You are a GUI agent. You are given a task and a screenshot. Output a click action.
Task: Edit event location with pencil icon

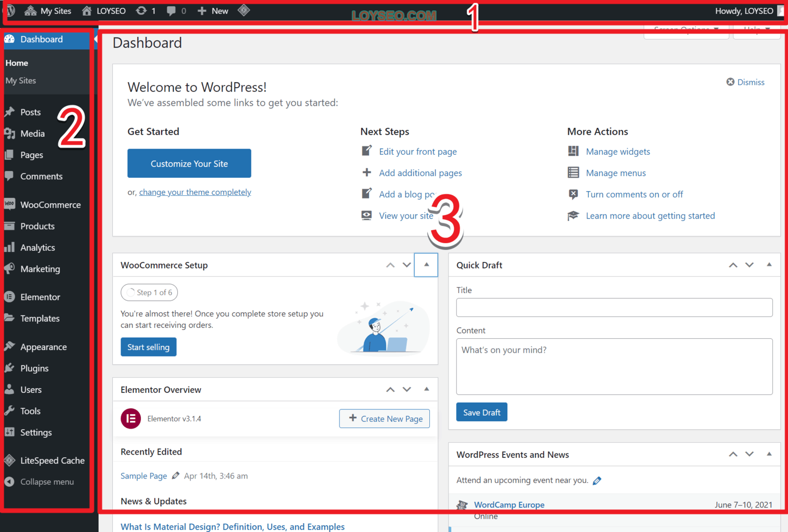(x=597, y=481)
